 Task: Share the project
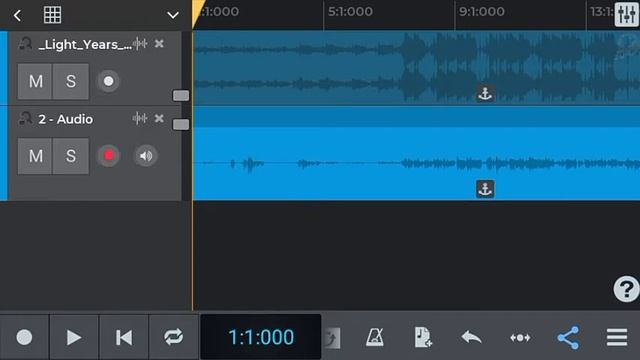569,338
